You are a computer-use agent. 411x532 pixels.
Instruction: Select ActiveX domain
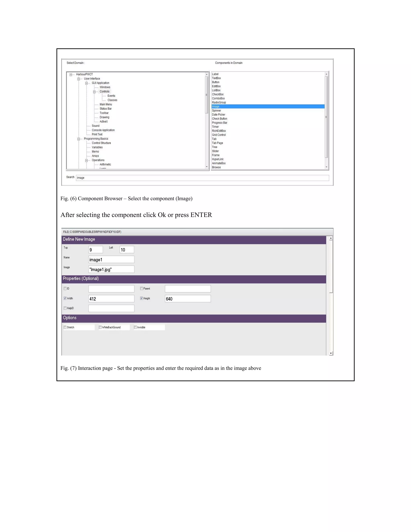click(104, 121)
